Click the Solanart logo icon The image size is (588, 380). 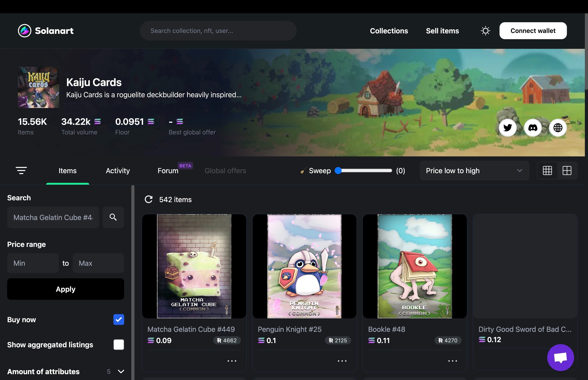tap(24, 31)
